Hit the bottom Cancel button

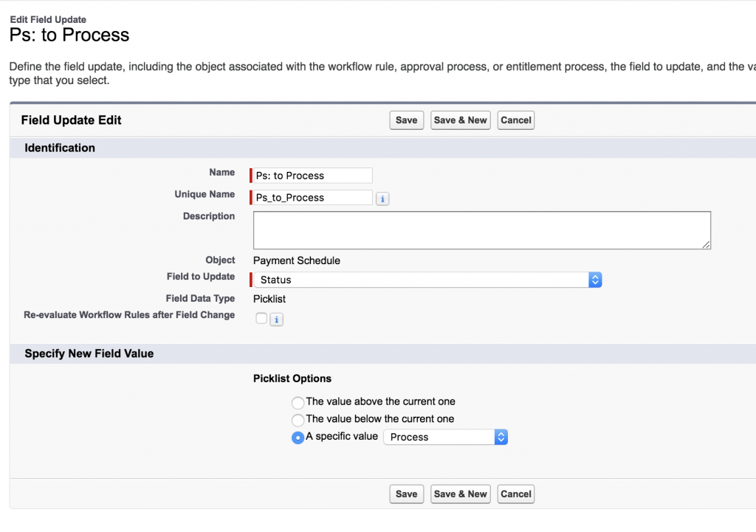(x=515, y=494)
